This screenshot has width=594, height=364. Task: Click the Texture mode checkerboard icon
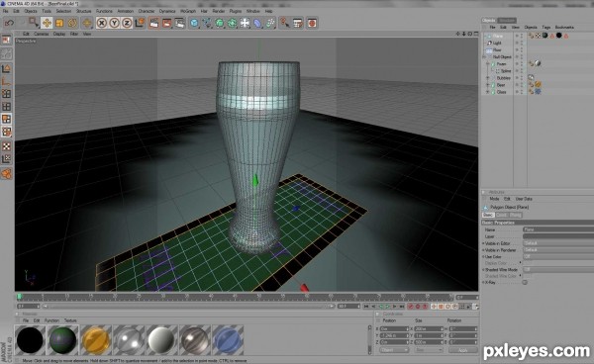7,146
